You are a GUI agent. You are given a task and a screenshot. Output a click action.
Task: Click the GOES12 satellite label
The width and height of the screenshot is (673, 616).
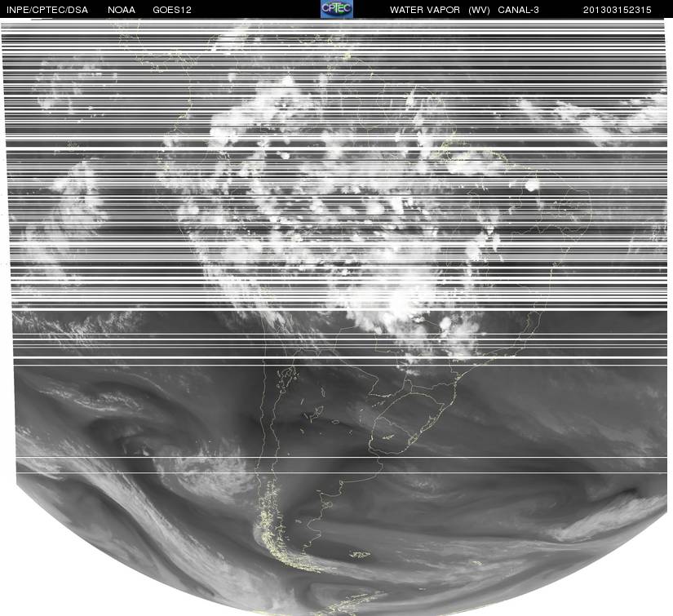click(172, 10)
